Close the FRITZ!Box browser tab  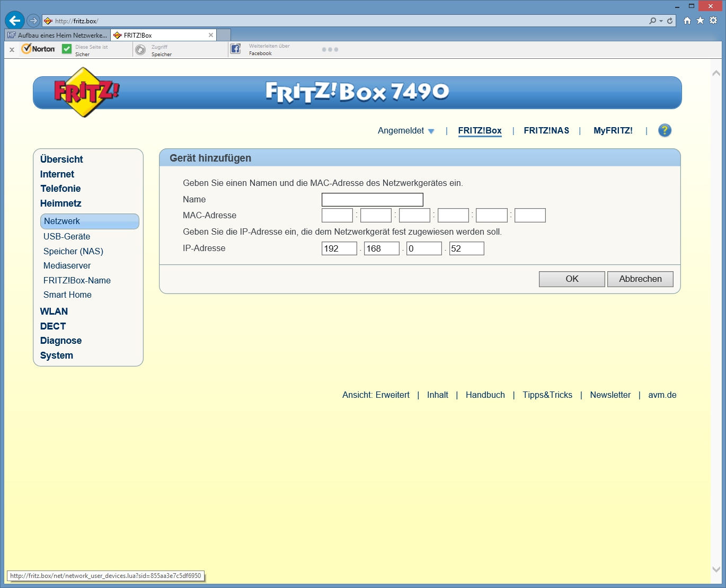(211, 35)
